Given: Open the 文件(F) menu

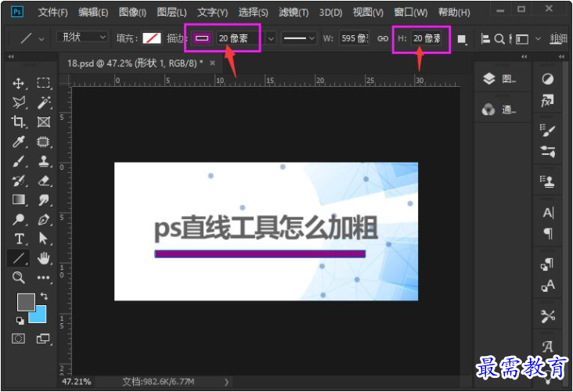Looking at the screenshot, I should [52, 13].
